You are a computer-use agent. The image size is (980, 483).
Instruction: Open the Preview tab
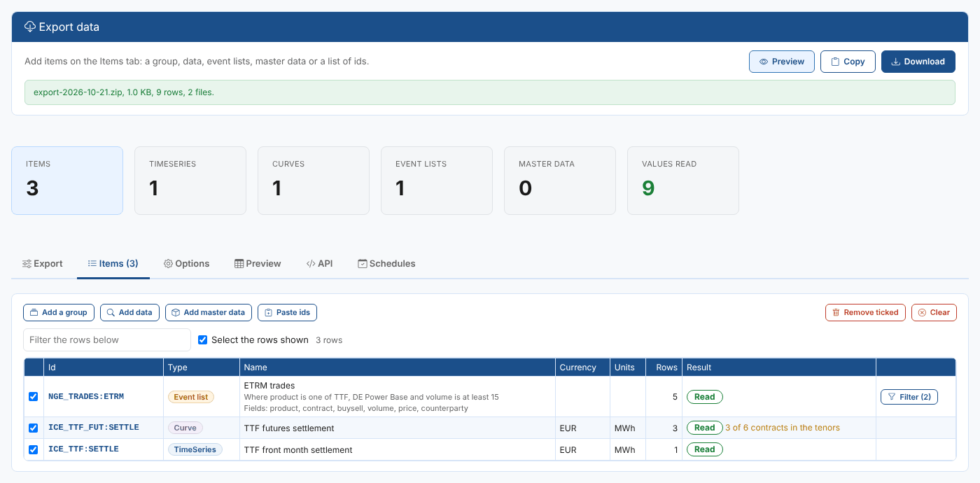(x=258, y=264)
